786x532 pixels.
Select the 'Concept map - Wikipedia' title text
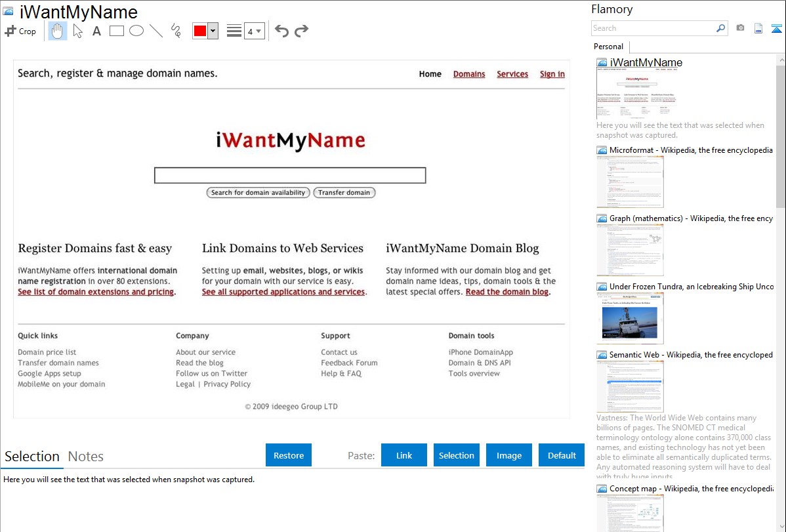(692, 489)
